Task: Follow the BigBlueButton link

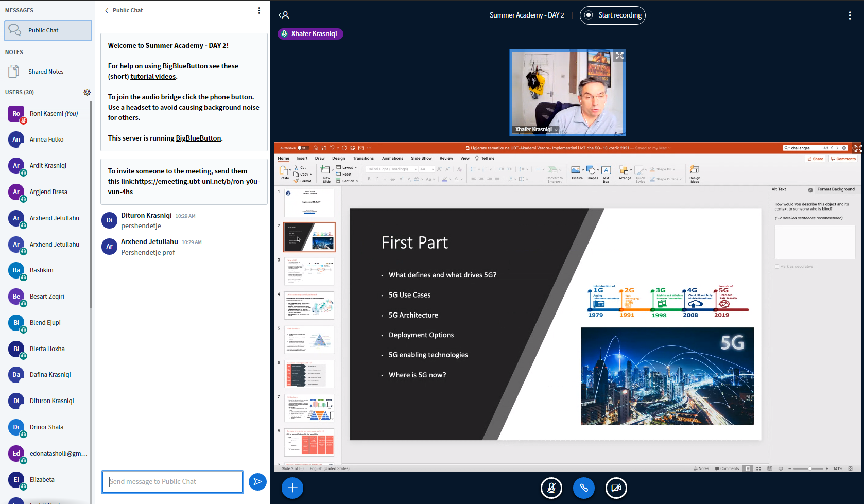Action: pos(198,138)
